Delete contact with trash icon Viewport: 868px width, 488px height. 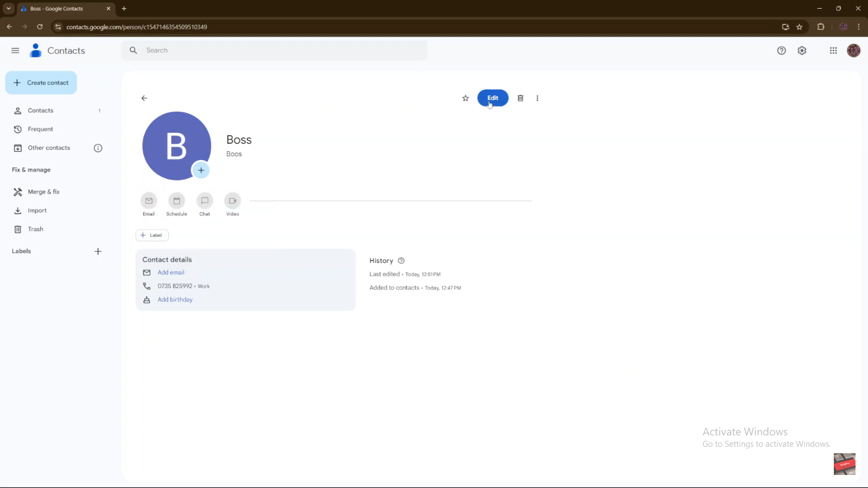click(x=520, y=98)
